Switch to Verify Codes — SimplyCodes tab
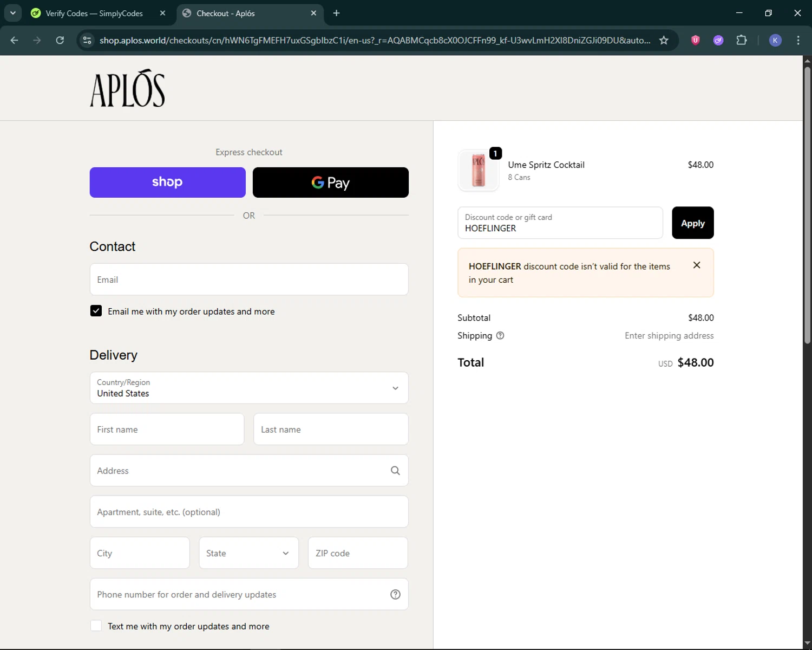Screen dimensions: 812x650 [94, 13]
